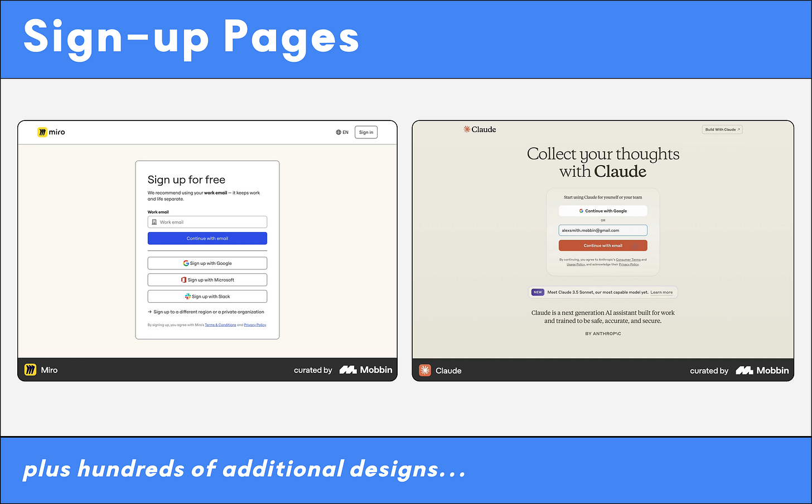Click Learn more about Claude 3.5 Sonnet

pos(661,292)
